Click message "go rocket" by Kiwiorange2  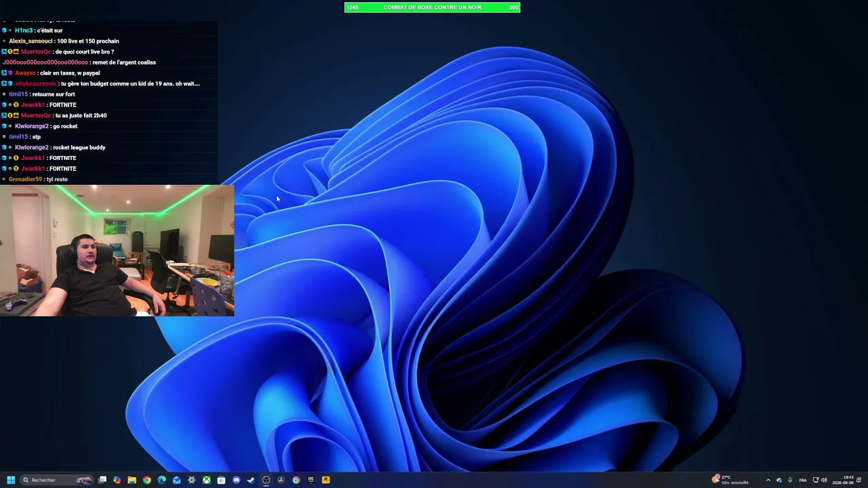pyautogui.click(x=65, y=126)
